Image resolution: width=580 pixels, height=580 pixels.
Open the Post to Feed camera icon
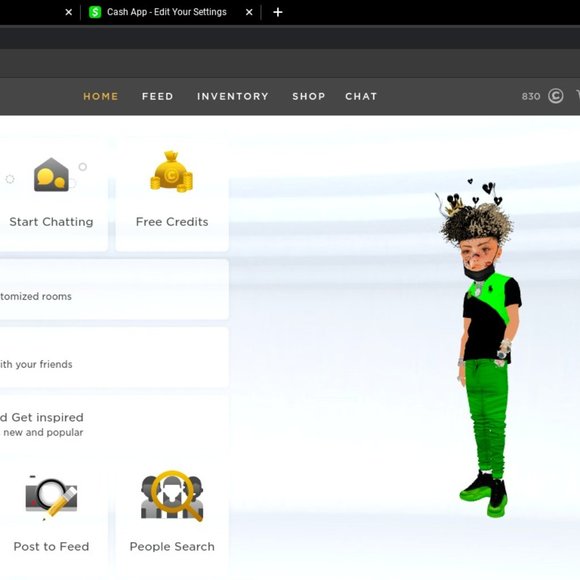[x=51, y=497]
